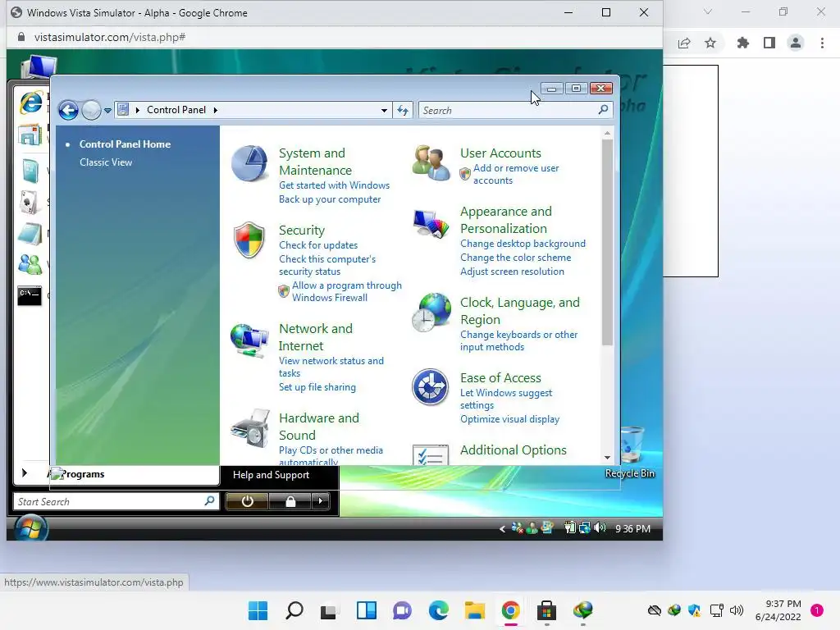The image size is (840, 630).
Task: Click Adjust screen resolution link
Action: point(512,271)
